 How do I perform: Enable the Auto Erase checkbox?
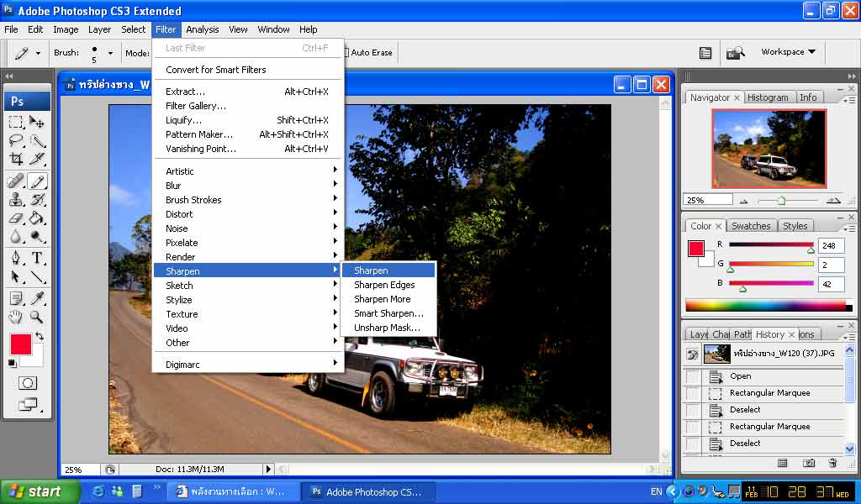tap(345, 52)
